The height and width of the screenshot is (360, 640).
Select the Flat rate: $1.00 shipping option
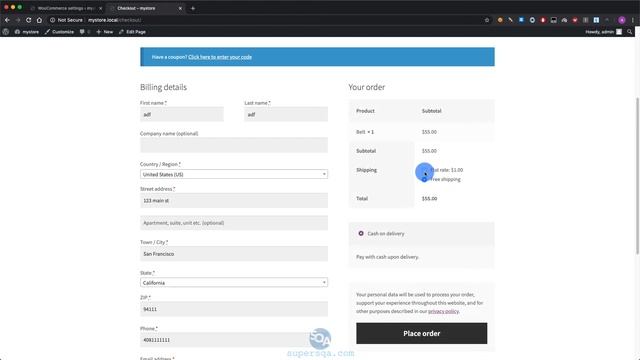coord(424,170)
